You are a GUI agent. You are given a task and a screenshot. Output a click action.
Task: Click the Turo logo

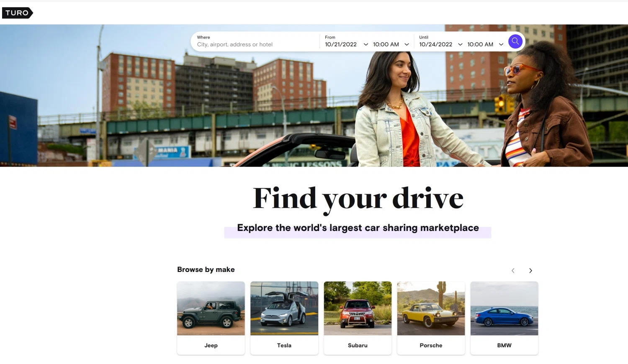pos(17,13)
